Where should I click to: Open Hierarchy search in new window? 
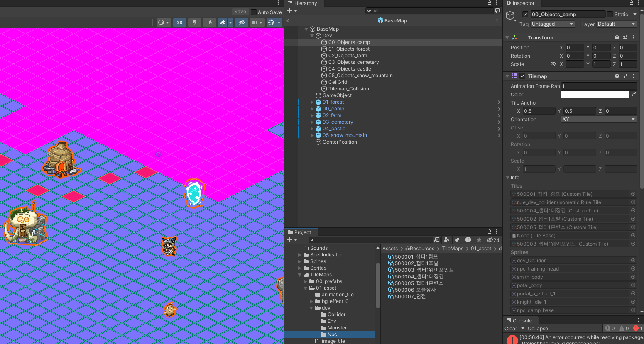(x=497, y=11)
